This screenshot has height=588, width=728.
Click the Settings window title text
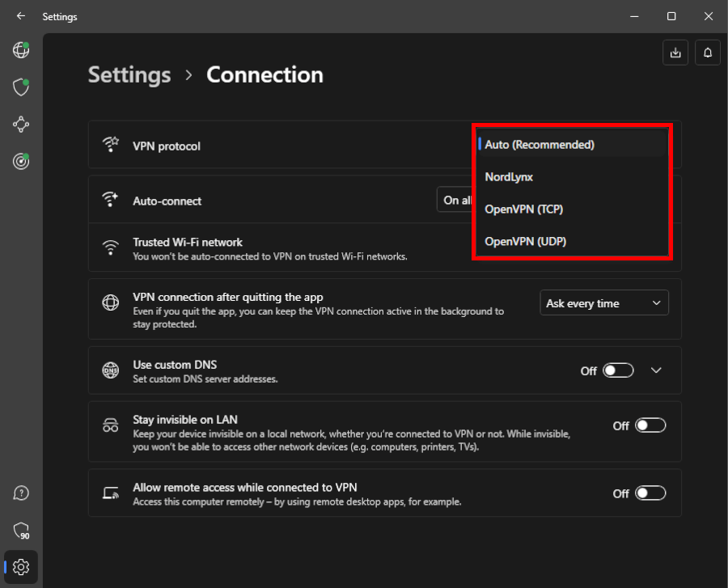[60, 17]
